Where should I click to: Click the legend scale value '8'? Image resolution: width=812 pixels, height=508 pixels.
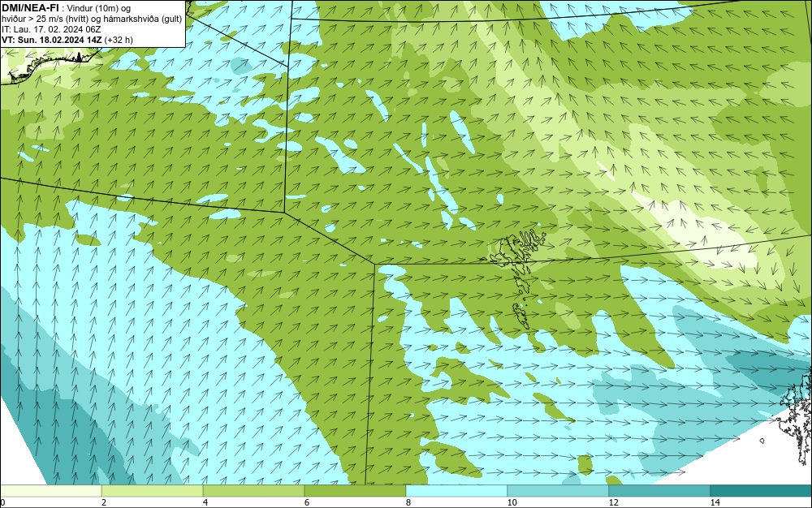408,502
